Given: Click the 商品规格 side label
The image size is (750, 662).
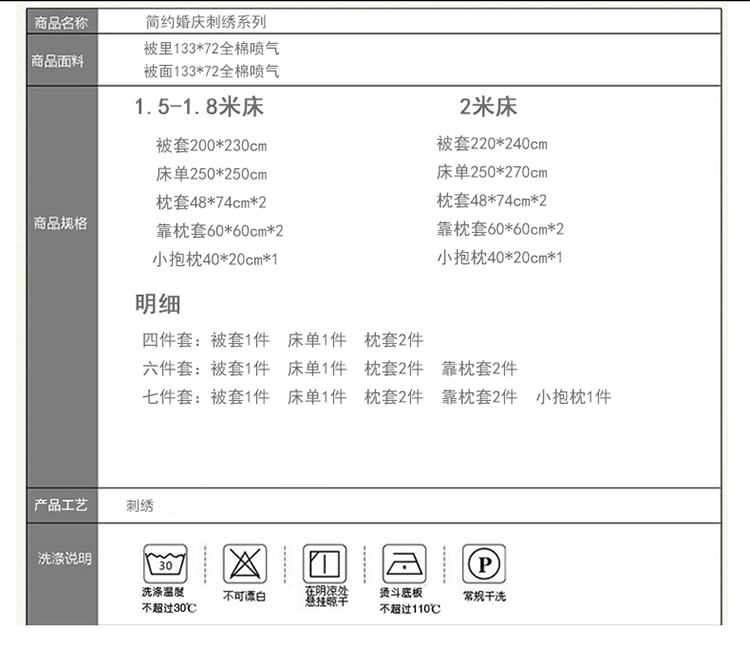Looking at the screenshot, I should [x=61, y=223].
